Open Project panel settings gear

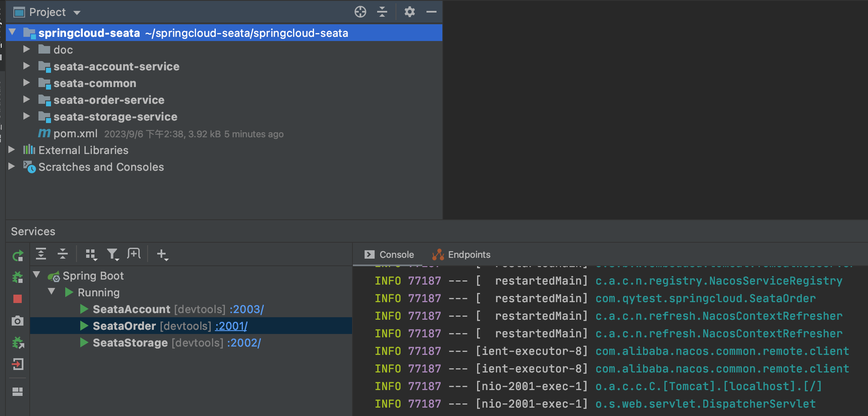pyautogui.click(x=410, y=12)
